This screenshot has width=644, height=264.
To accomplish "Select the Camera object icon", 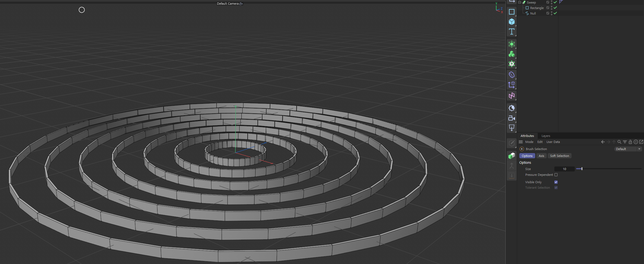I will tap(511, 118).
